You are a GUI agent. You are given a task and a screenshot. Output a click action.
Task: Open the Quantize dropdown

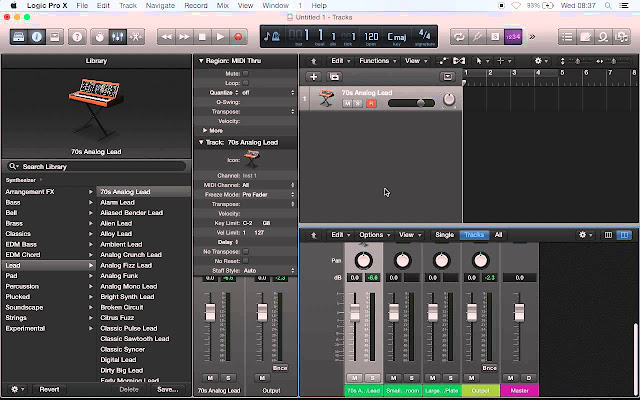(x=268, y=93)
